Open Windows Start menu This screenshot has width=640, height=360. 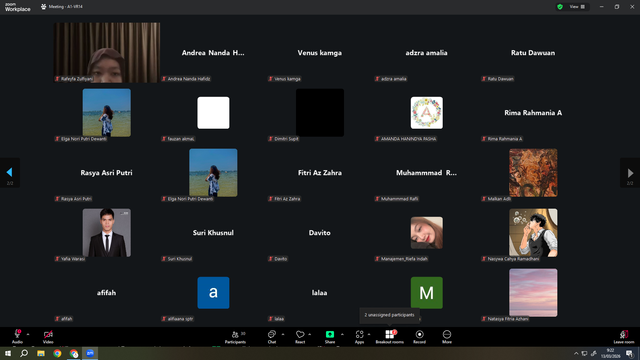[x=8, y=353]
